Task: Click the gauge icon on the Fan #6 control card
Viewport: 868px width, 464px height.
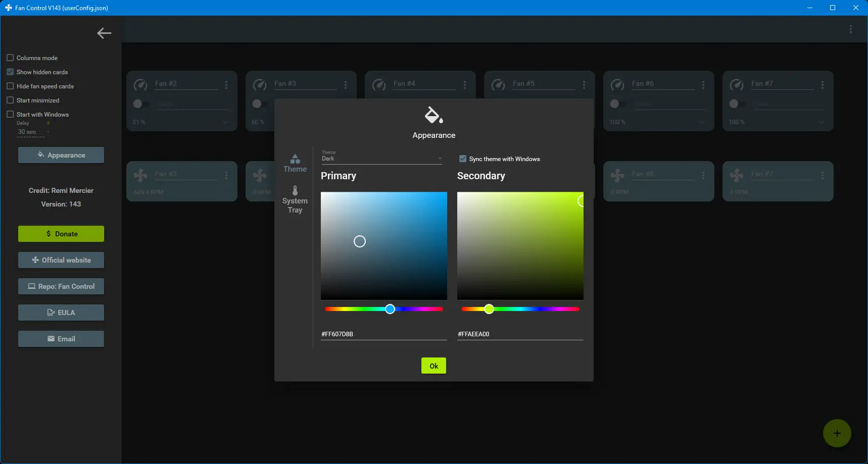Action: point(617,85)
